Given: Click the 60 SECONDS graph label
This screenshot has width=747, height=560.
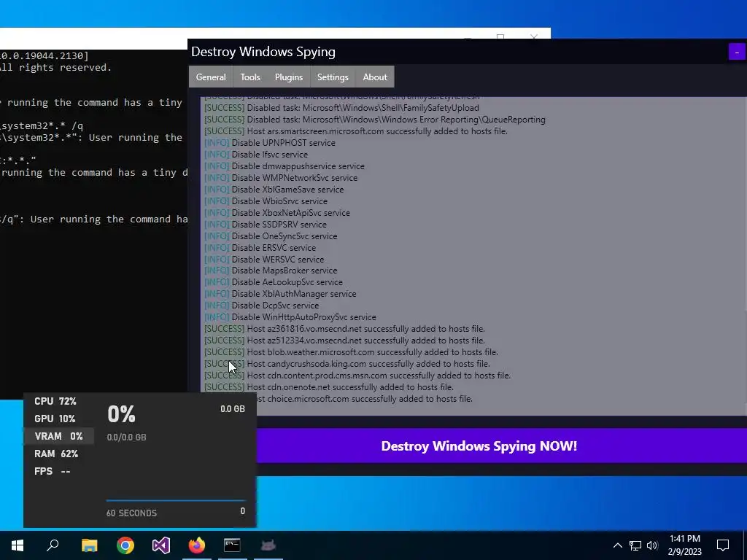Looking at the screenshot, I should tap(131, 513).
